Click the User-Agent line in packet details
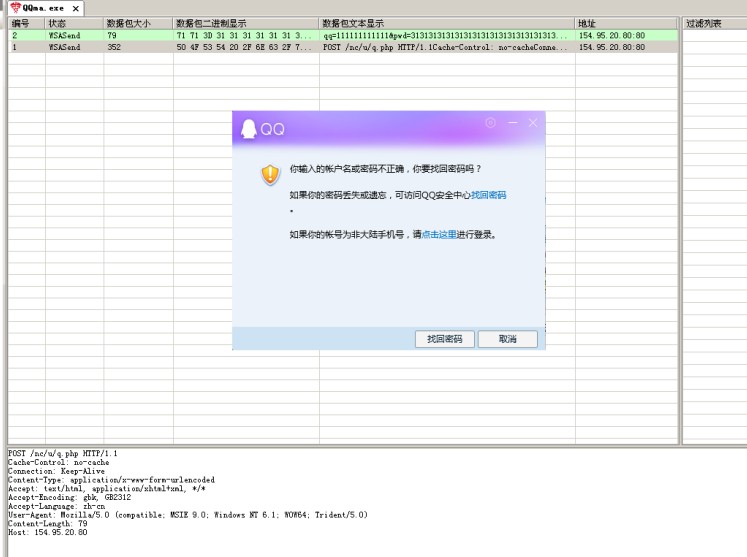 188,515
